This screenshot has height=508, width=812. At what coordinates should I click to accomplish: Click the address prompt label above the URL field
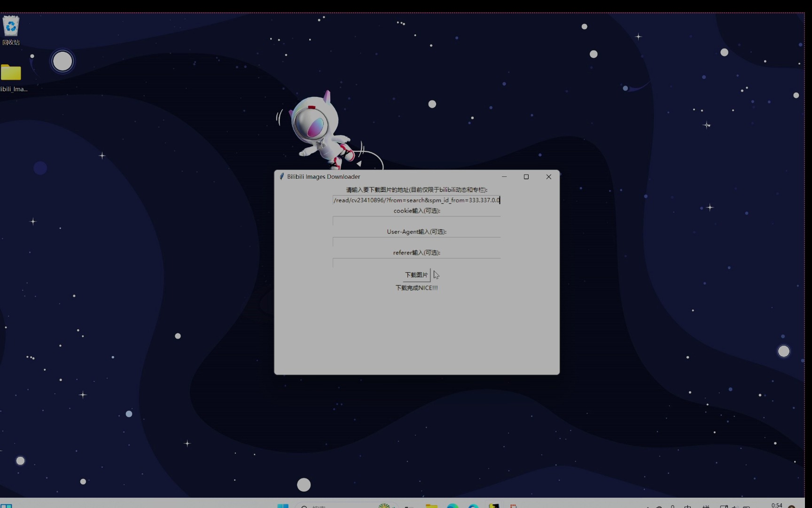(x=416, y=190)
